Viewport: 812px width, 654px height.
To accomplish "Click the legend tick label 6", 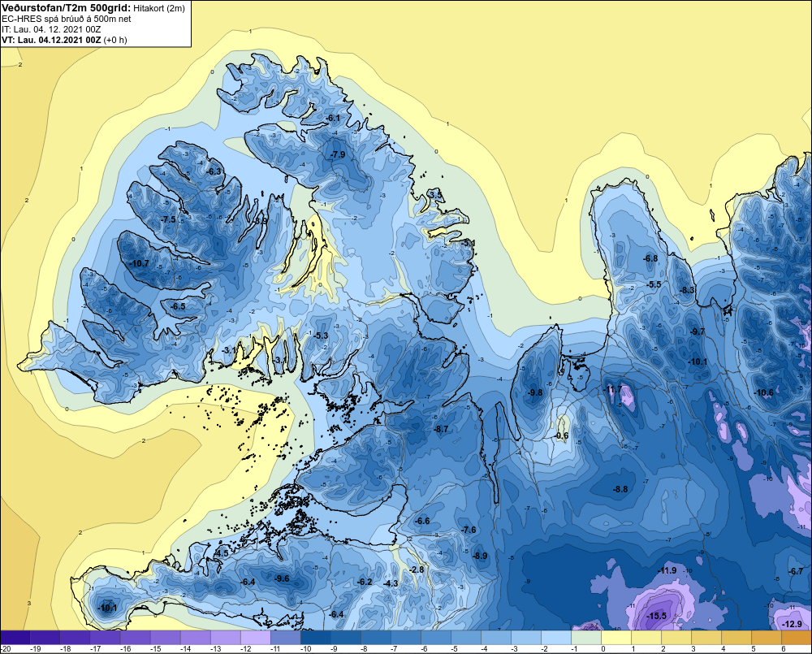I will tap(784, 649).
